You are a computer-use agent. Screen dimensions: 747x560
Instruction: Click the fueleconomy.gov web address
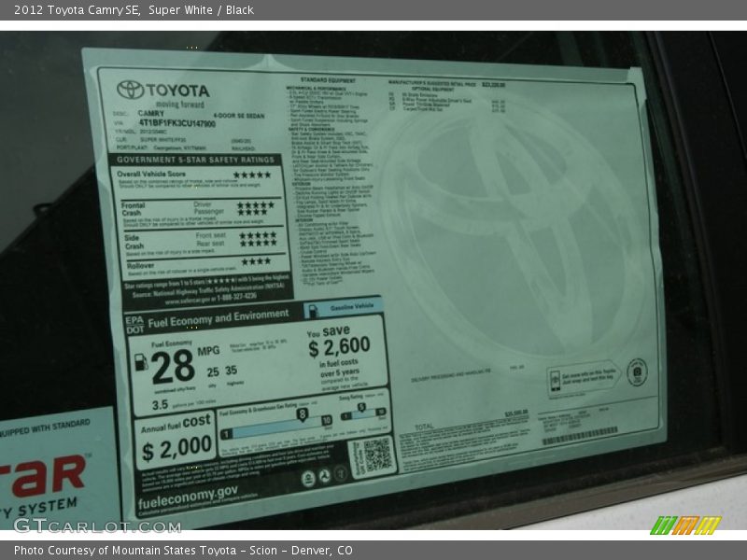[188, 498]
